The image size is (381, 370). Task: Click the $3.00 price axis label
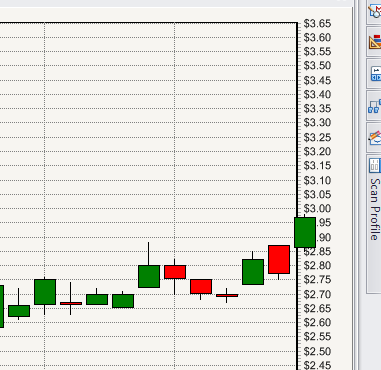(317, 209)
